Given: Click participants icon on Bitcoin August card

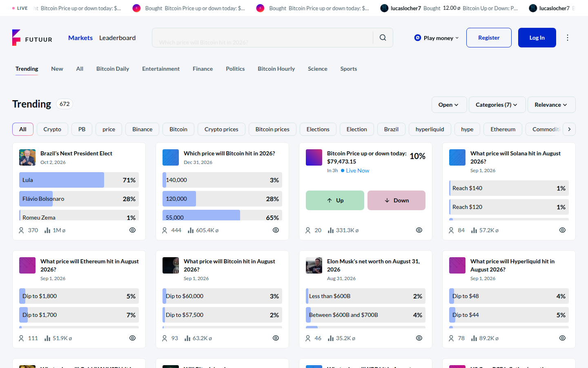Looking at the screenshot, I should pos(165,338).
